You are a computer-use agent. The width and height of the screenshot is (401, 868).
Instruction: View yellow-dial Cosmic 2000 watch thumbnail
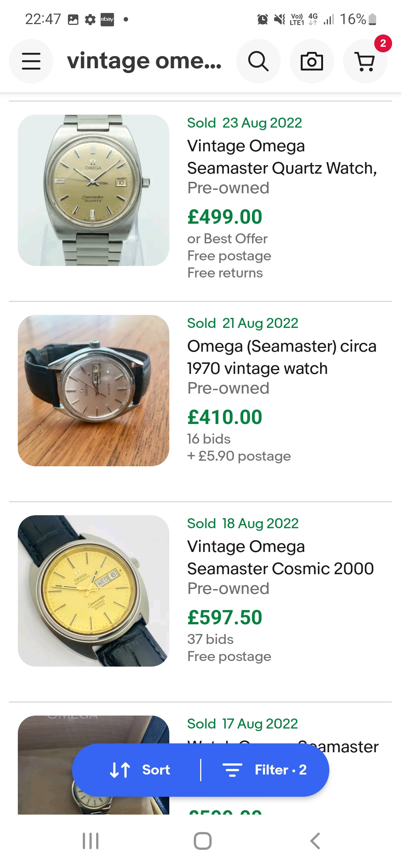94,591
